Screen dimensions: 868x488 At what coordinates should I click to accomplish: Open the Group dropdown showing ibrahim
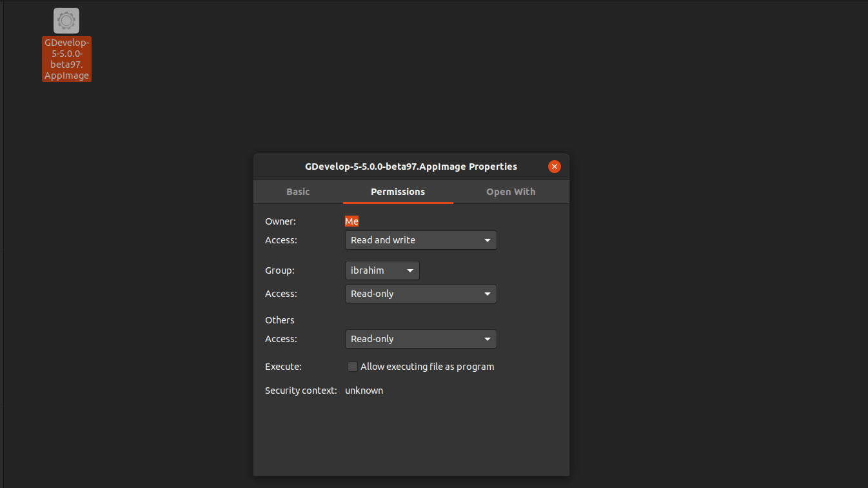[382, 270]
